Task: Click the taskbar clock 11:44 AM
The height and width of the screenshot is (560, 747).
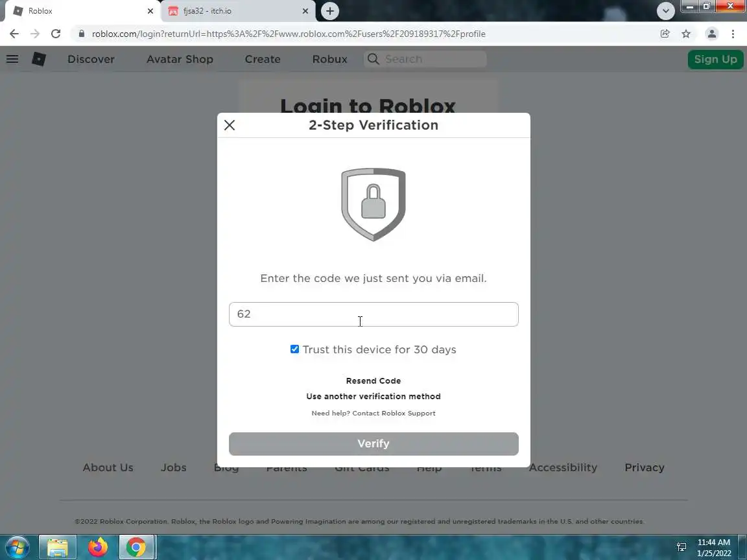Action: coord(714,542)
